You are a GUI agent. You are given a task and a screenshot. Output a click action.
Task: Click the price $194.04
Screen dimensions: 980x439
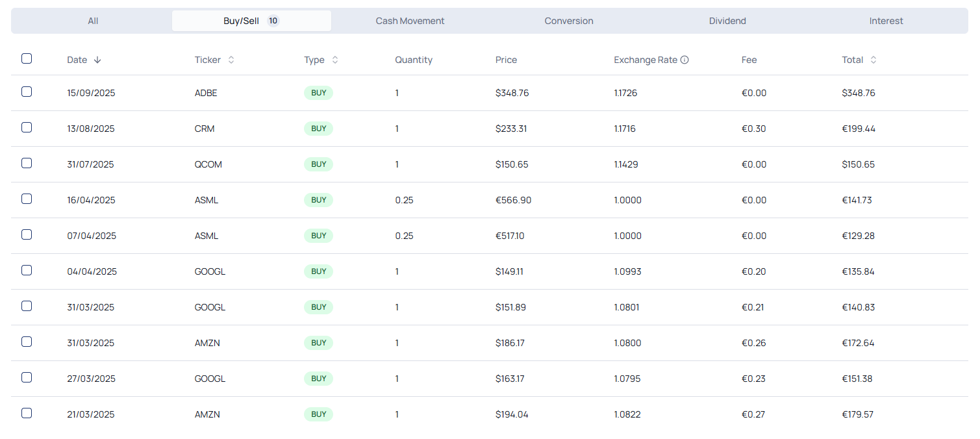click(x=512, y=414)
